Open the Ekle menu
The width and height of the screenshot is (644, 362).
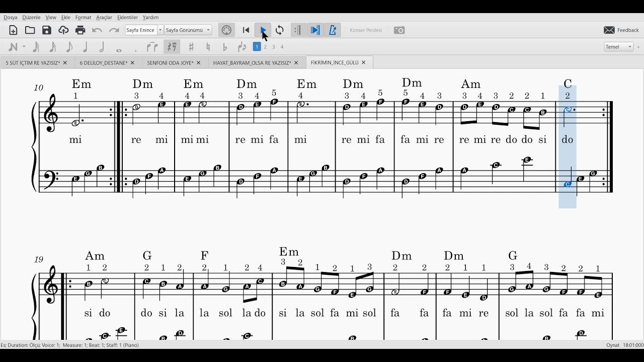66,17
